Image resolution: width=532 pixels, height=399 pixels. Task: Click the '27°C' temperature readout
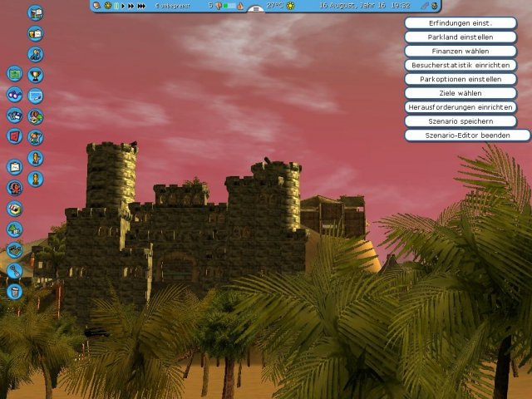[275, 6]
